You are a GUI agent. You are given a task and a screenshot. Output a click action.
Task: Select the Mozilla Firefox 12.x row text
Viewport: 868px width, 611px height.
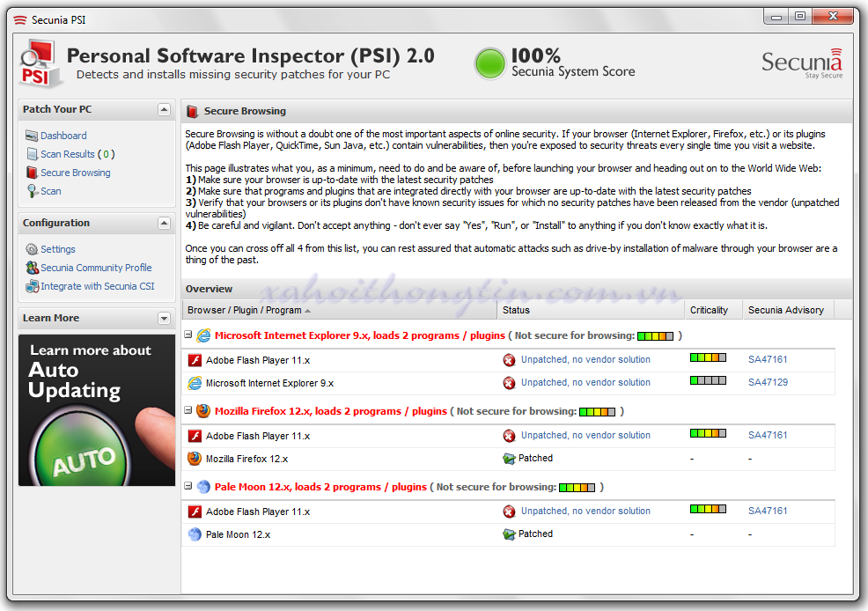[x=246, y=459]
